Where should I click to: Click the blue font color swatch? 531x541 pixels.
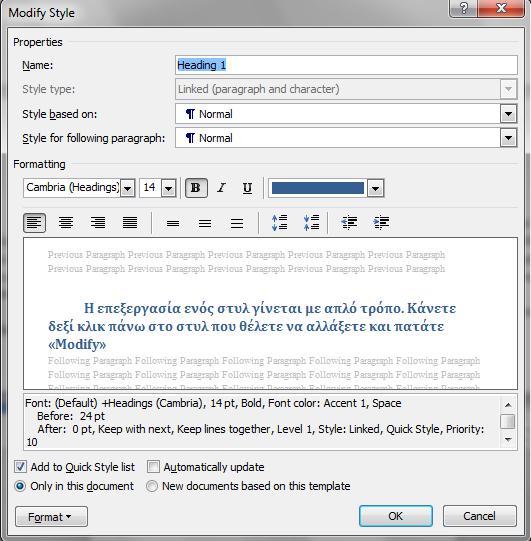coord(318,188)
